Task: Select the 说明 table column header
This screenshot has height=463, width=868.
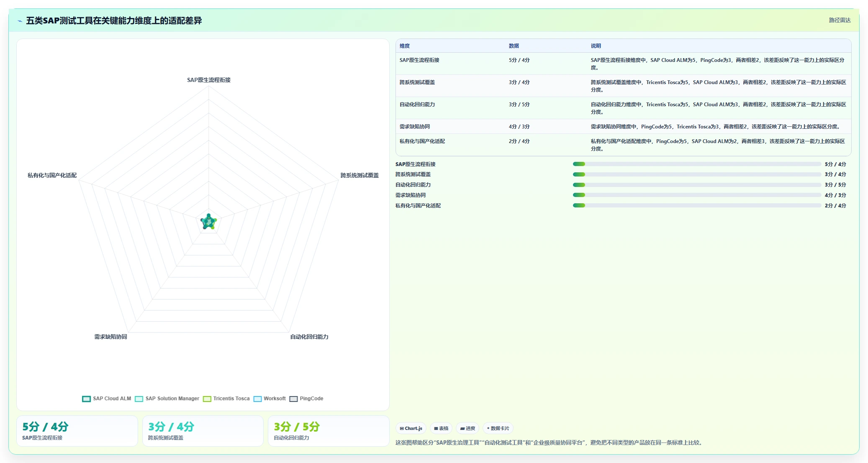Action: pos(596,46)
